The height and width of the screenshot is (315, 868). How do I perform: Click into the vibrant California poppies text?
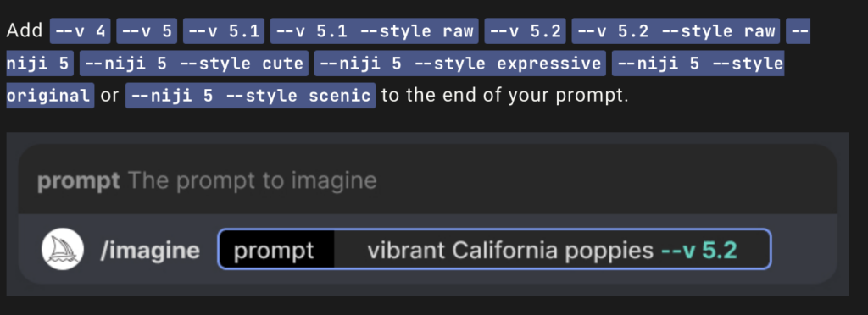509,251
